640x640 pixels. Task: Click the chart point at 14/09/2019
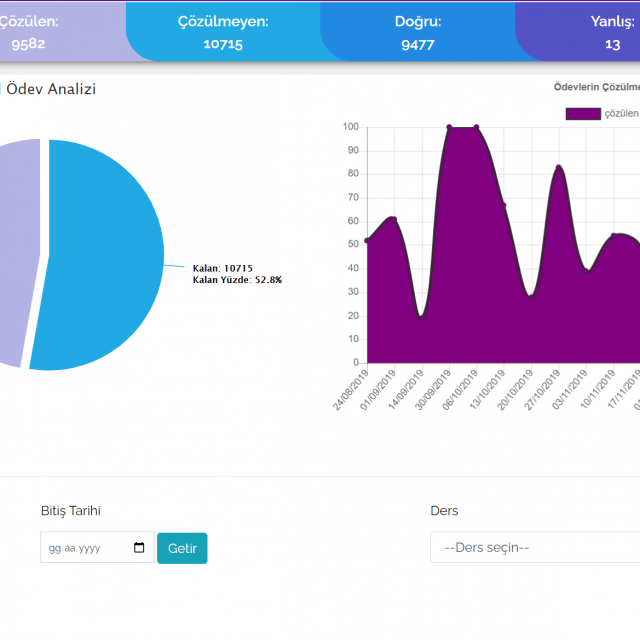tap(422, 318)
